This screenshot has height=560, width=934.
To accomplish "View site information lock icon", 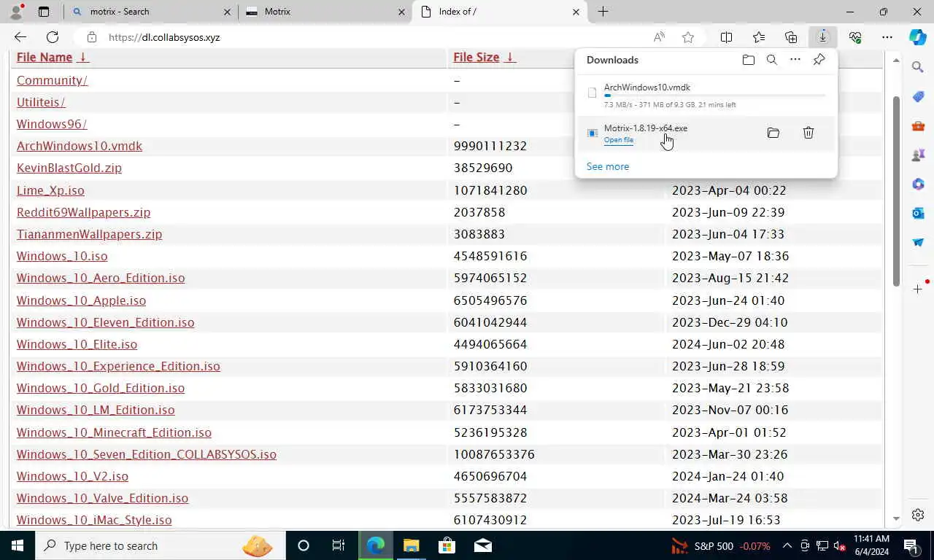I will click(91, 37).
